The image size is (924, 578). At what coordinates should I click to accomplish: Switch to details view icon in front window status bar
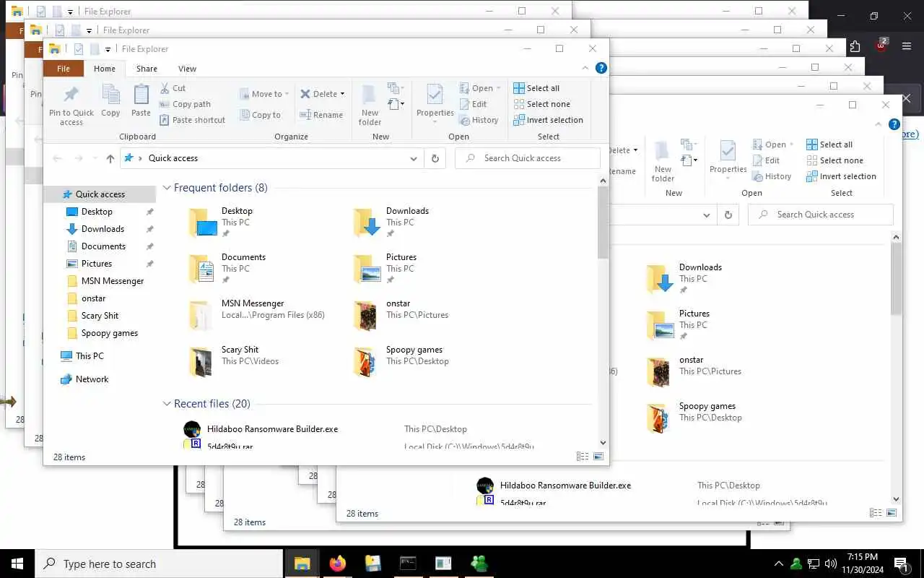tap(583, 457)
